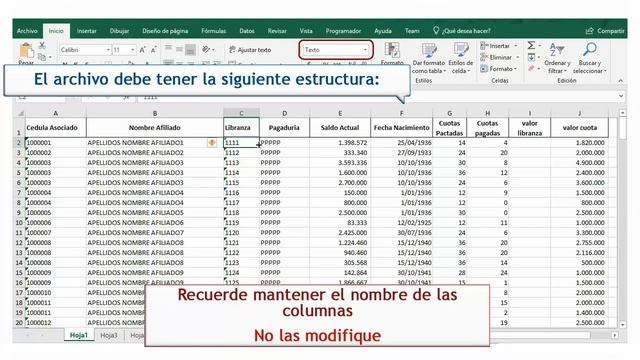Viewport: 640px width, 360px height.
Task: Click horizontal scrollbar right arrow
Action: [x=615, y=335]
